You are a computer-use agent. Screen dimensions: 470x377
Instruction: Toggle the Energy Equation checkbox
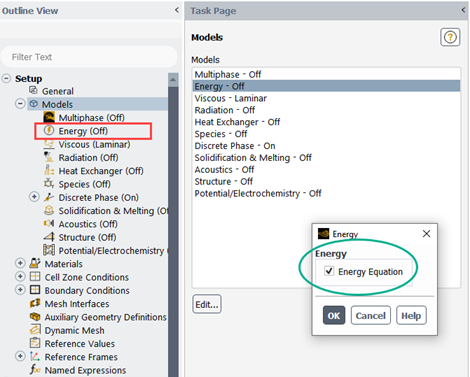point(329,271)
